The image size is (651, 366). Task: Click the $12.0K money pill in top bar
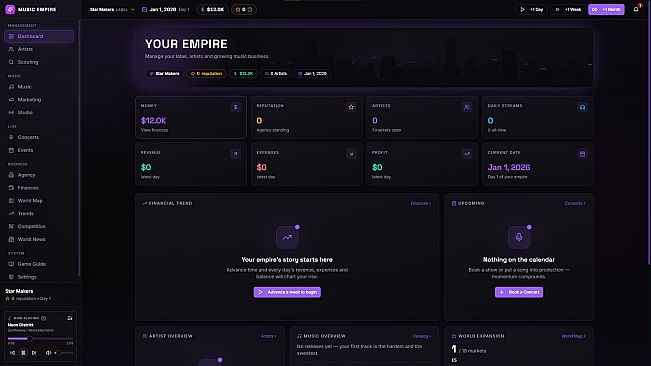tap(212, 9)
